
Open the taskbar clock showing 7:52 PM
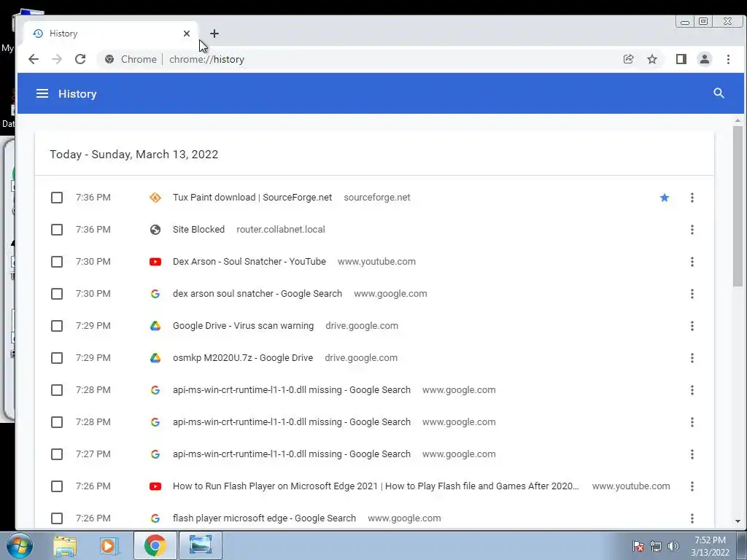[710, 546]
